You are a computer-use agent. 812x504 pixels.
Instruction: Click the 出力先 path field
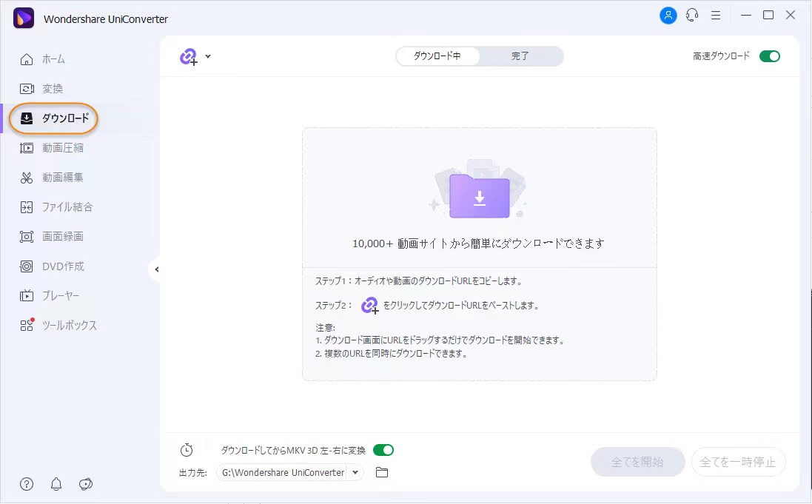pos(283,472)
